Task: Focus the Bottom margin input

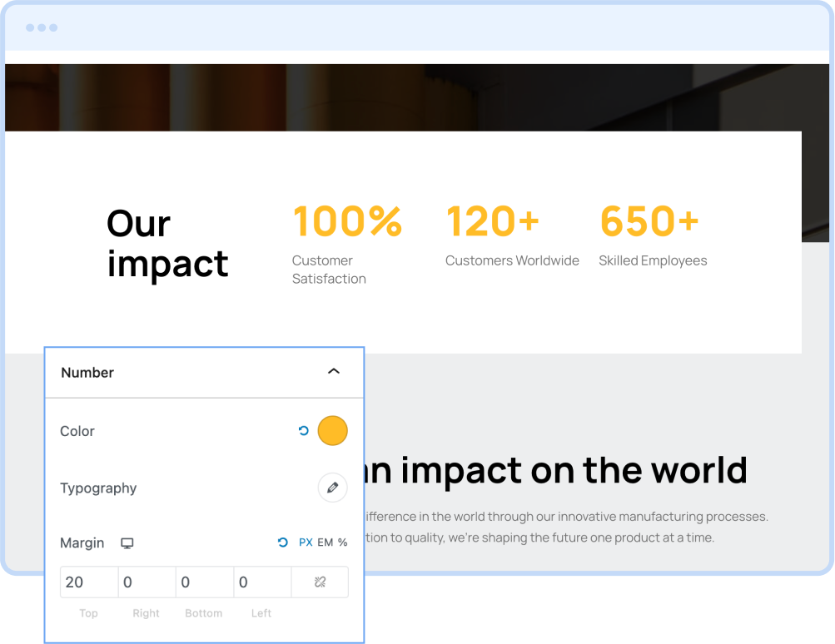Action: click(x=205, y=582)
